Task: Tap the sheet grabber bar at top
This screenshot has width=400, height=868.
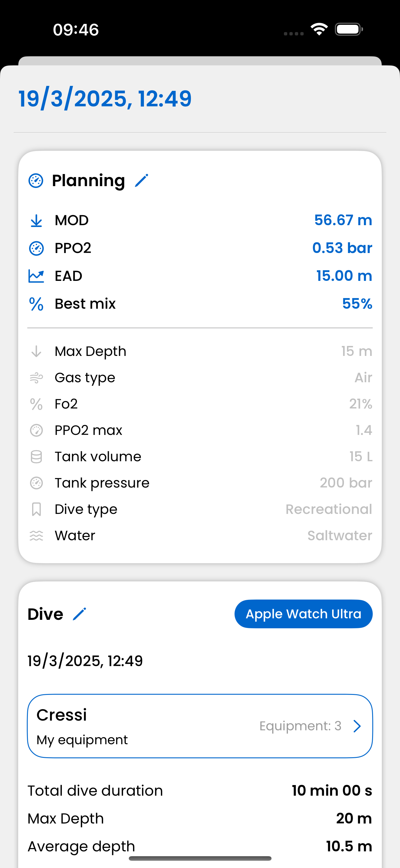Action: (200, 61)
